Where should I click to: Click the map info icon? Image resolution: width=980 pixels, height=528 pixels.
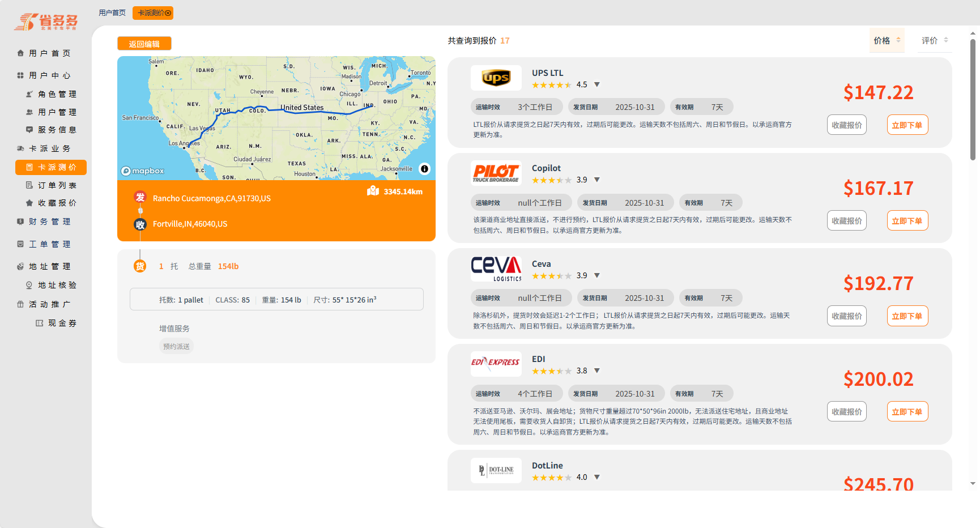point(424,169)
